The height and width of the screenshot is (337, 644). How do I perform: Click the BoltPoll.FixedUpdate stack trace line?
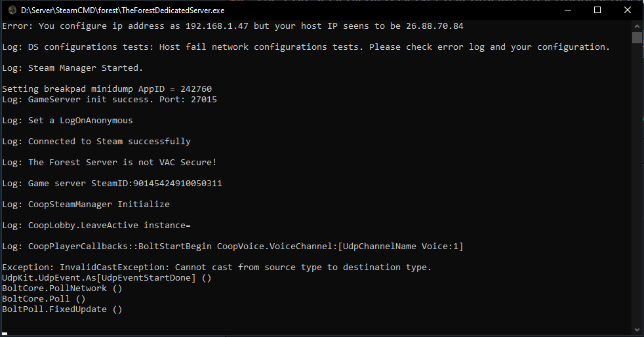pyautogui.click(x=62, y=309)
